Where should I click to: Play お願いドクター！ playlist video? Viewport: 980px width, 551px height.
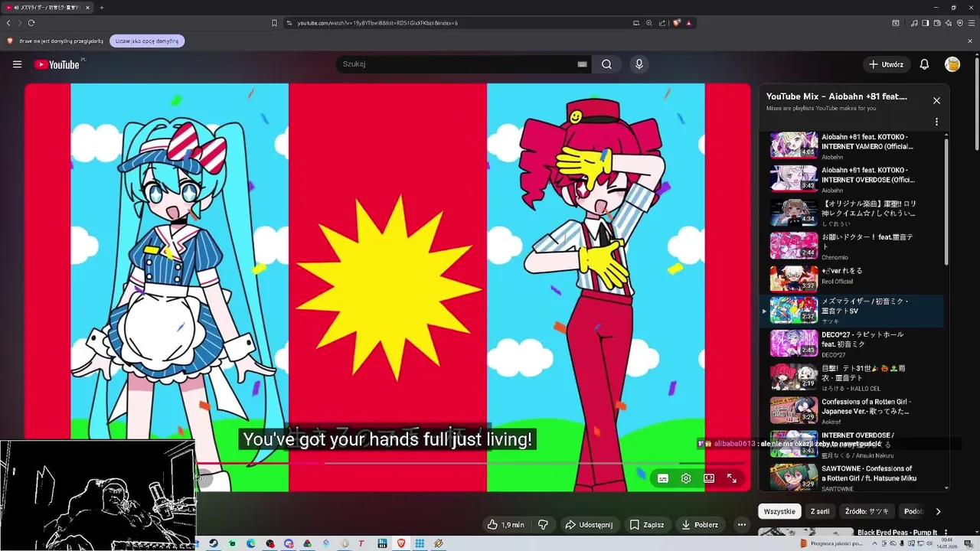(851, 246)
